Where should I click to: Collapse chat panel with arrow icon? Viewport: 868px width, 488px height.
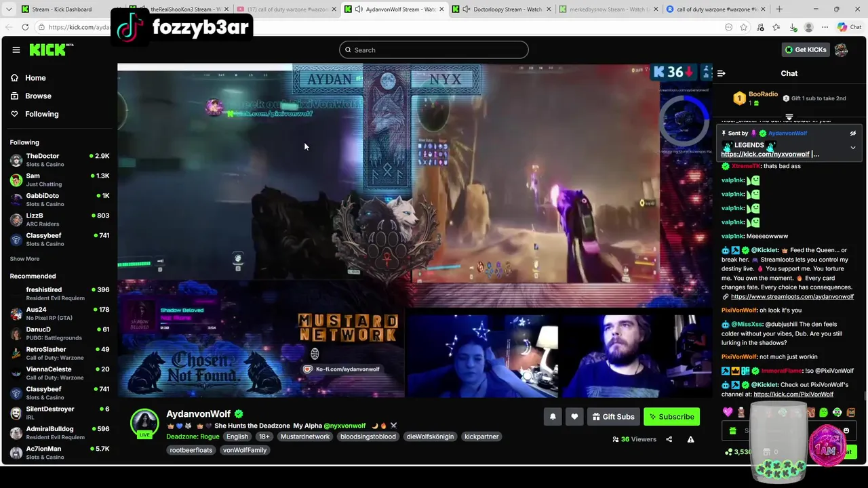(x=722, y=73)
